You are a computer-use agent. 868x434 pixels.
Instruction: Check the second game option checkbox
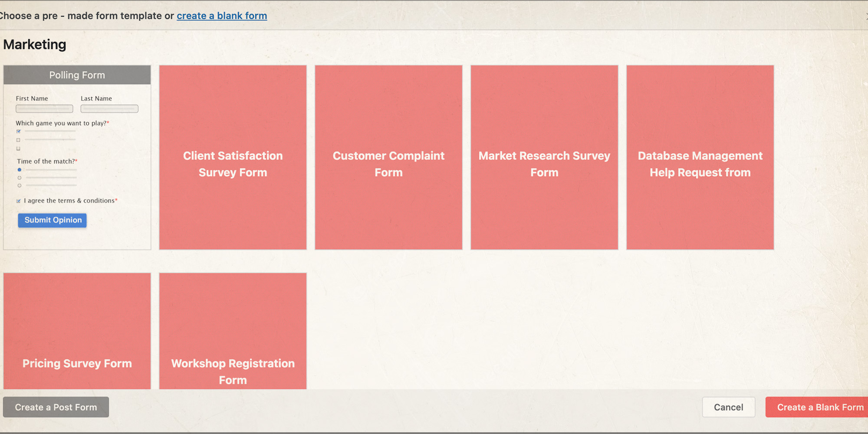pyautogui.click(x=18, y=140)
